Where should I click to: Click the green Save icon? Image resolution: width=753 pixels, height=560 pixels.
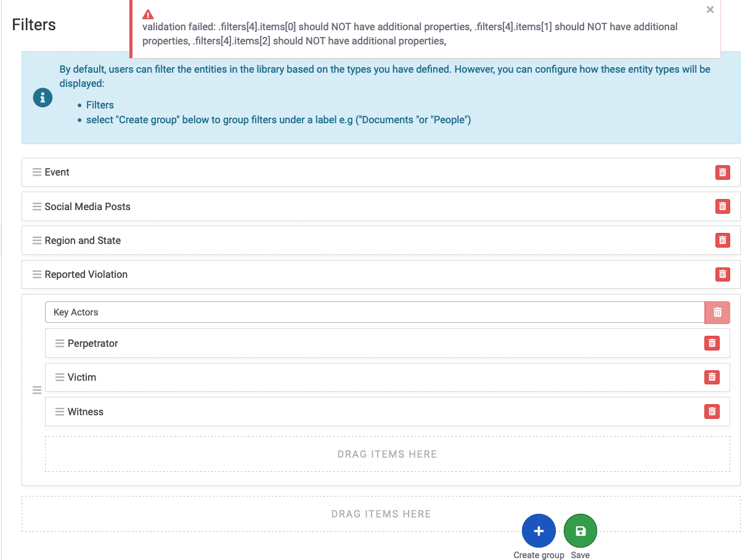[580, 530]
